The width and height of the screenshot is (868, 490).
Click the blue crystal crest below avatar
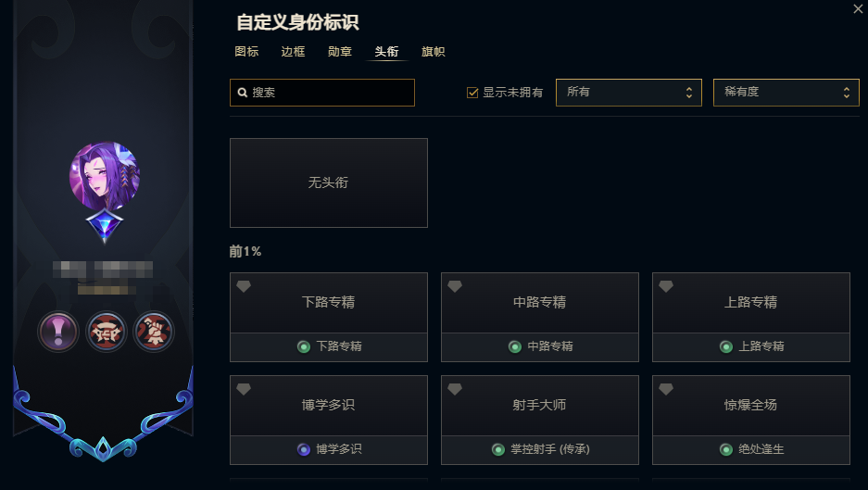click(105, 225)
